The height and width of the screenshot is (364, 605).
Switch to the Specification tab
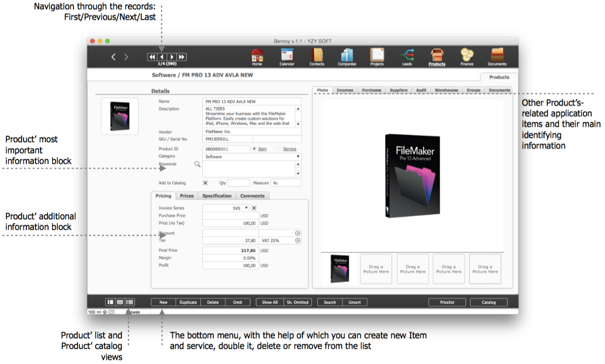(x=217, y=196)
